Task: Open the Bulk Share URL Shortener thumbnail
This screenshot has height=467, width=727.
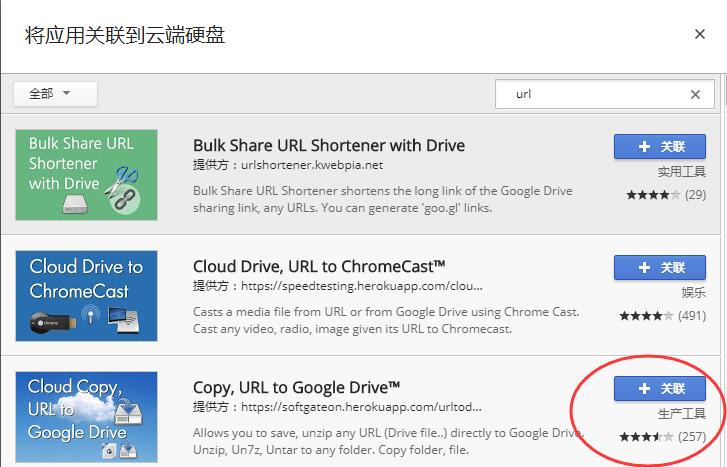Action: click(x=86, y=175)
